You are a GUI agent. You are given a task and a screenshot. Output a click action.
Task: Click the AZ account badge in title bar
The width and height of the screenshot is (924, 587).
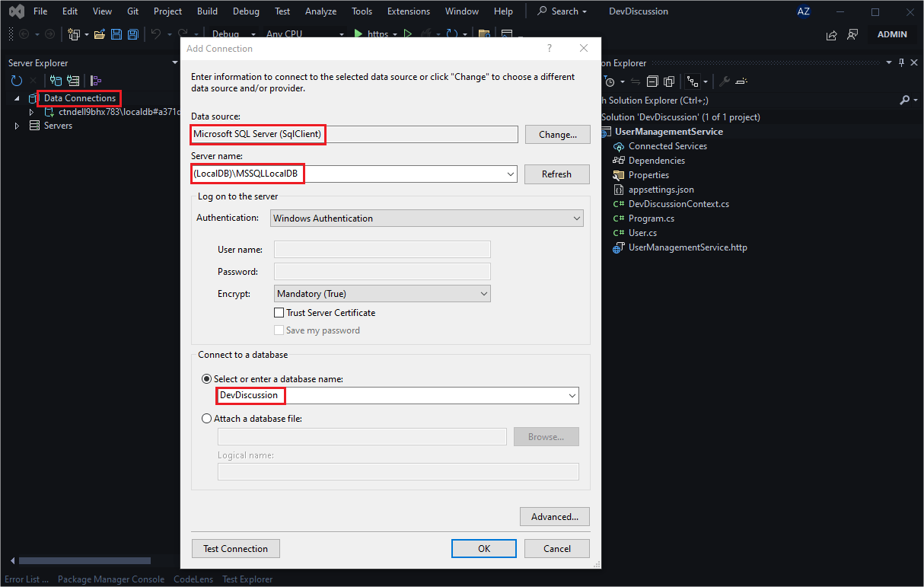[x=803, y=11]
